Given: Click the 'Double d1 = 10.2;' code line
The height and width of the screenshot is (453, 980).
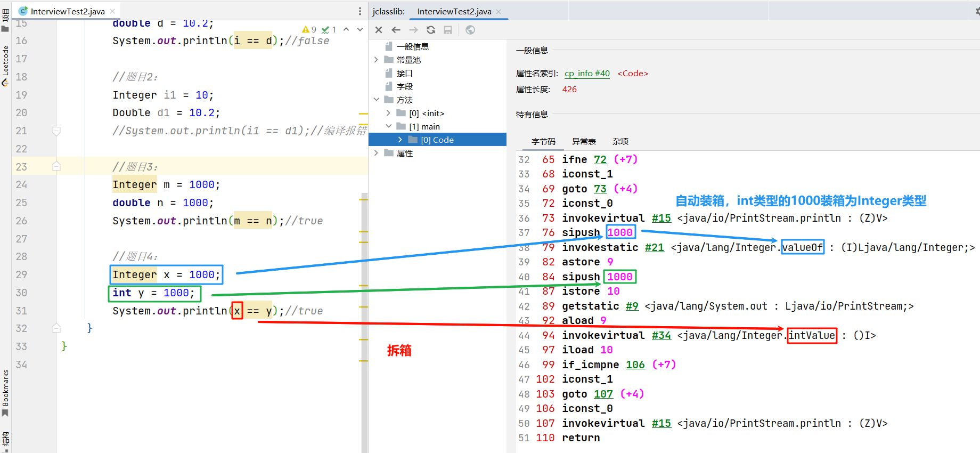Looking at the screenshot, I should click(166, 112).
